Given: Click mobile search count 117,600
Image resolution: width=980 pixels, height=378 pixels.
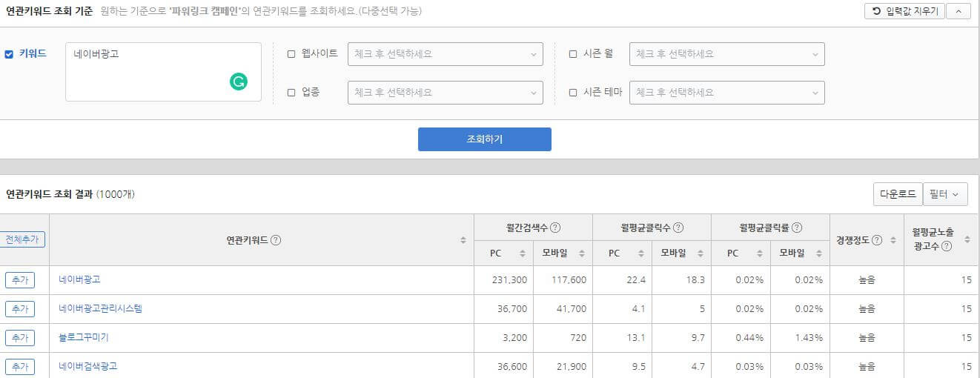Looking at the screenshot, I should tap(569, 280).
